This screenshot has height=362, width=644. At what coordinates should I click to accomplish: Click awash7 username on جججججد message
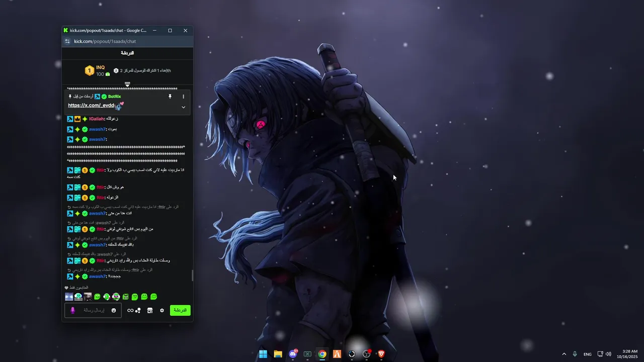tap(98, 277)
